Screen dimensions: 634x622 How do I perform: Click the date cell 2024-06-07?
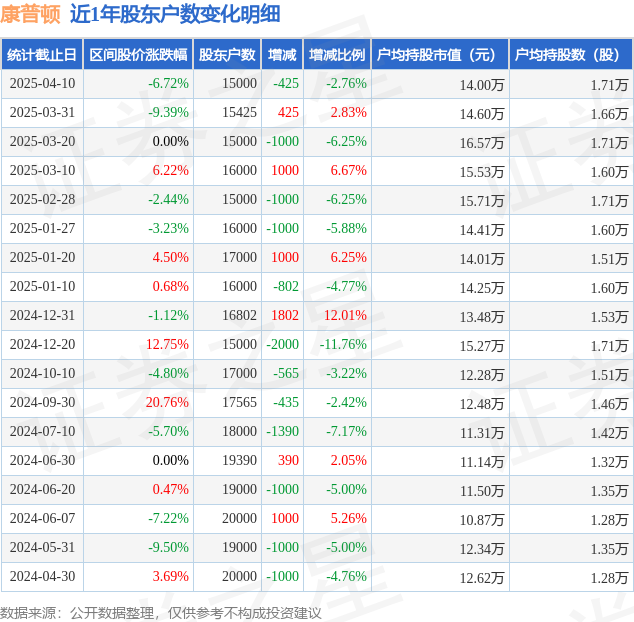pyautogui.click(x=42, y=518)
